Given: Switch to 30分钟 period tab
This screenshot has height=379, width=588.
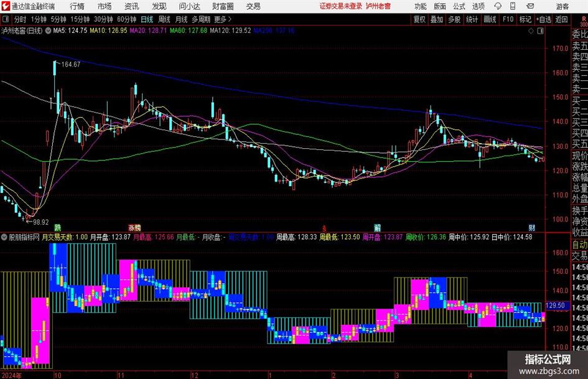Looking at the screenshot, I should [103, 19].
